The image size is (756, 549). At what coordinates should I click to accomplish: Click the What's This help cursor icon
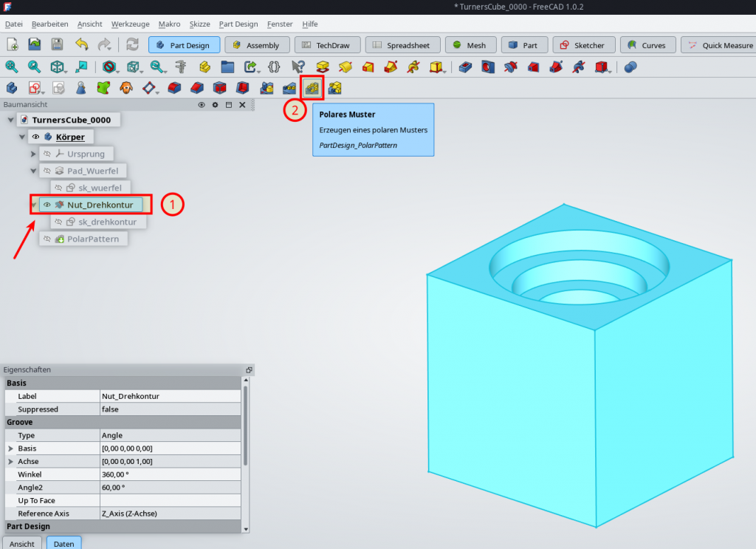click(298, 67)
